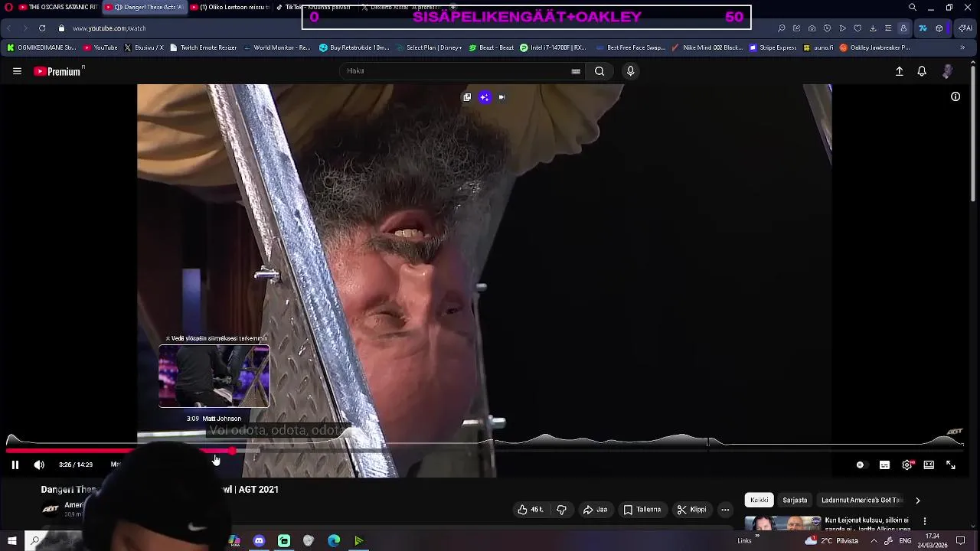This screenshot has height=551, width=980.
Task: Switch to the (1) Oliko Lontoon reissu tab
Action: [x=228, y=7]
